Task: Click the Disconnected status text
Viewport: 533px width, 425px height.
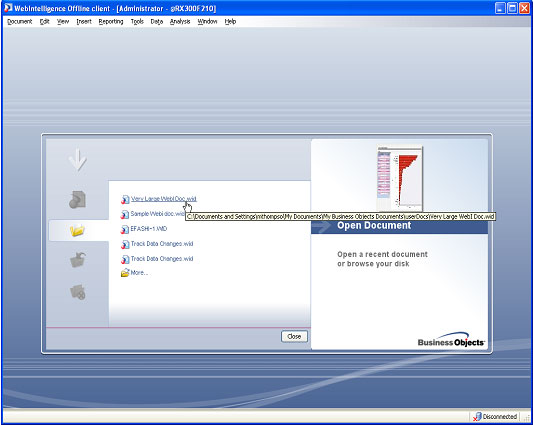Action: point(500,417)
